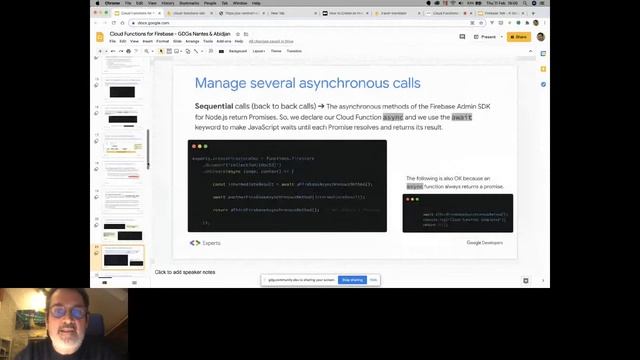The height and width of the screenshot is (360, 640).
Task: Open the Tools menu
Action: click(x=208, y=42)
